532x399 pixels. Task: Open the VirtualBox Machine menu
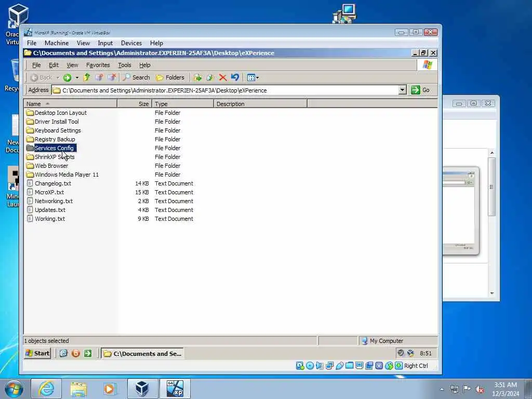[57, 43]
